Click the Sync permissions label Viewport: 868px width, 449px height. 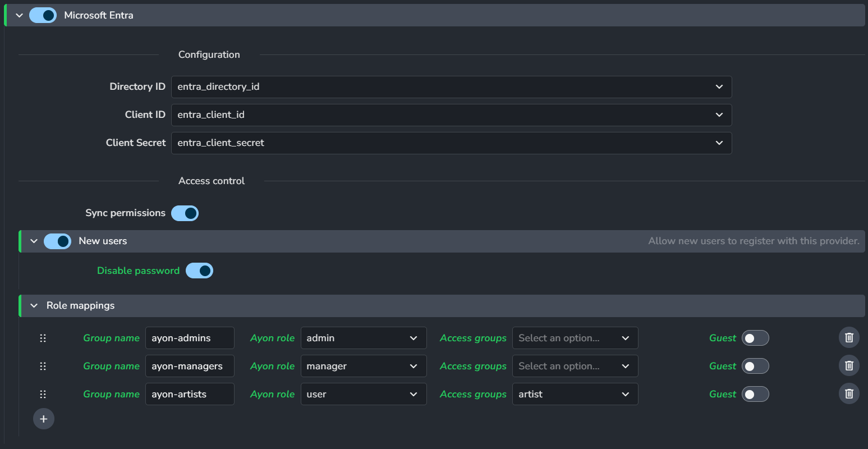[x=126, y=213]
